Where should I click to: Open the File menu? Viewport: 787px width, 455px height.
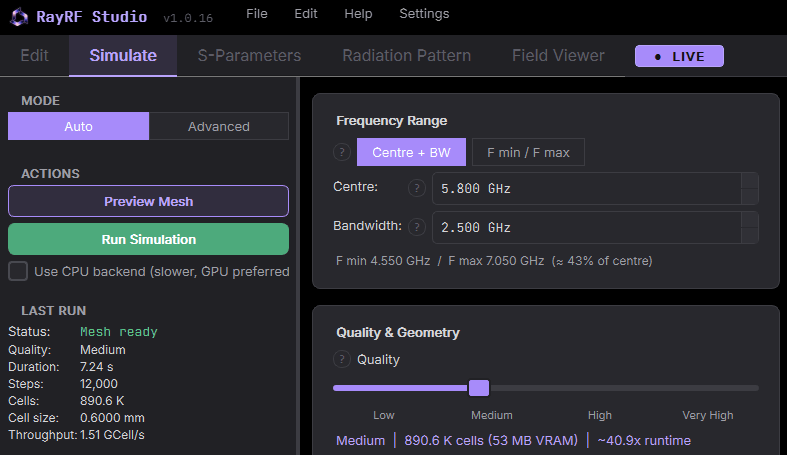click(256, 14)
